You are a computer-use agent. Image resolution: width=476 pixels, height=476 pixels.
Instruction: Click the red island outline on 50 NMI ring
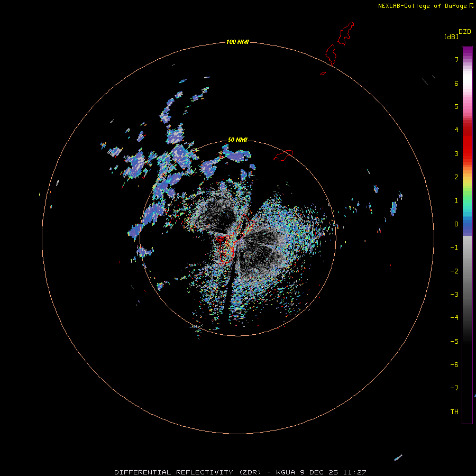coord(283,155)
